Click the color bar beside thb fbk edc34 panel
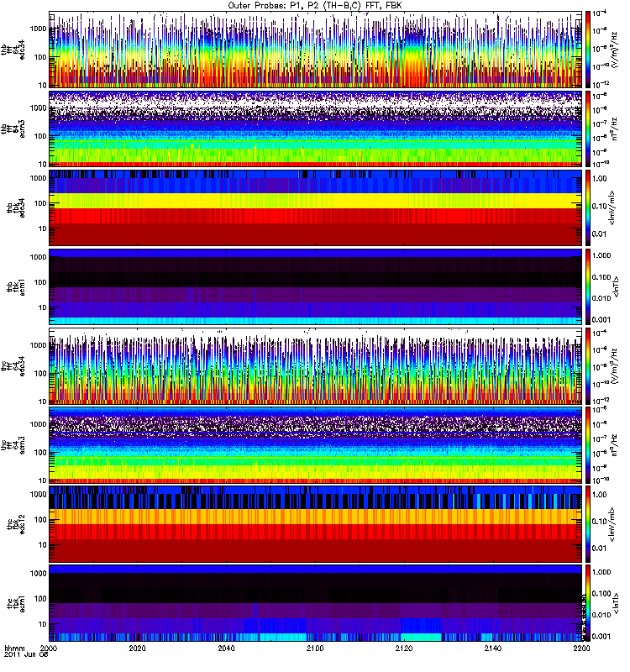This screenshot has width=630, height=672. coord(590,207)
